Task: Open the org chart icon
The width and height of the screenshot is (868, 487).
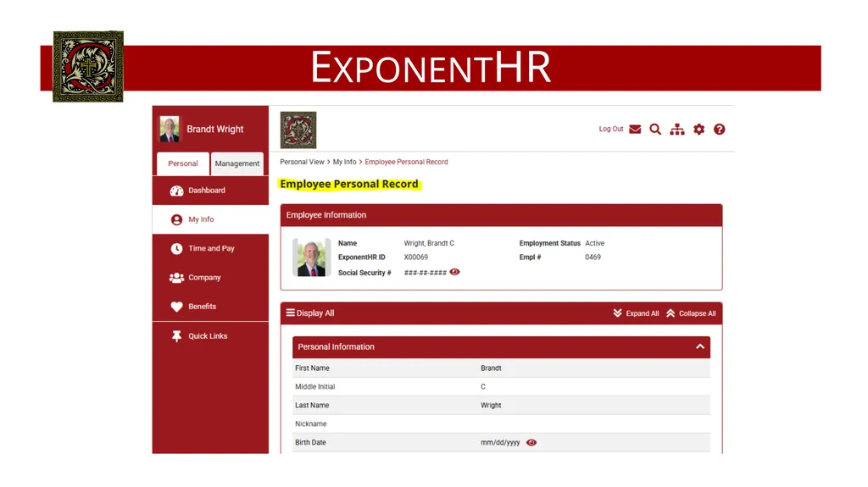Action: pos(677,130)
